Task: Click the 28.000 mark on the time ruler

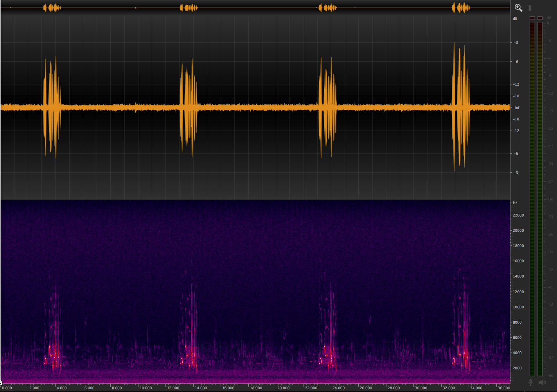Action: (x=393, y=388)
